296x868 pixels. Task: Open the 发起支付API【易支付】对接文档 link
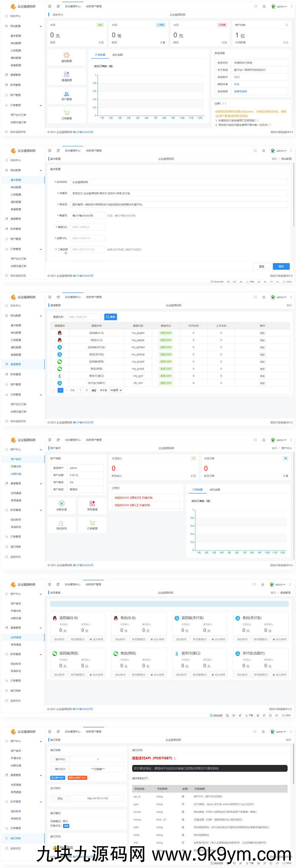134,498
